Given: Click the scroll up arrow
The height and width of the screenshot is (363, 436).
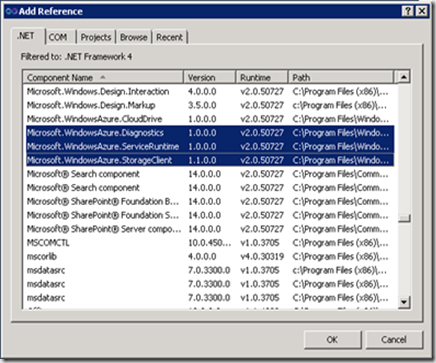Looking at the screenshot, I should click(x=404, y=77).
